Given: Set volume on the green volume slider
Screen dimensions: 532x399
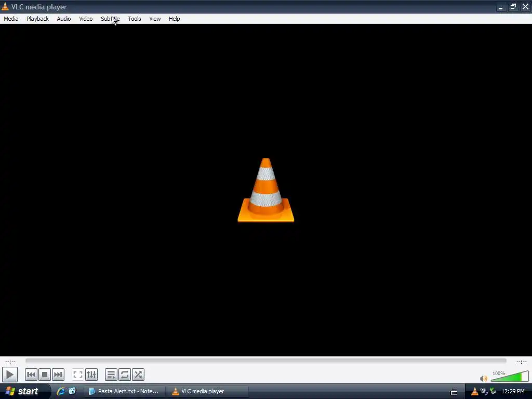Looking at the screenshot, I should 510,377.
